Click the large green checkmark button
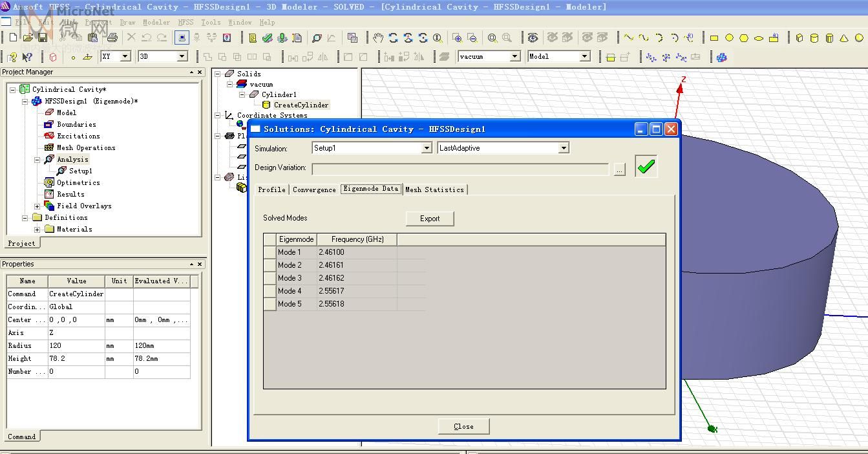868x454 pixels. click(x=646, y=166)
